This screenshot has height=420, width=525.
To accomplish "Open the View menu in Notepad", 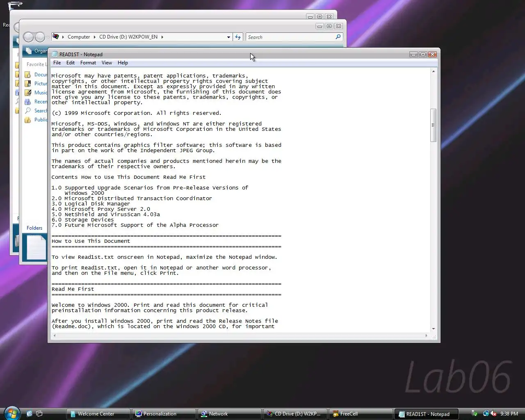I will coord(107,63).
